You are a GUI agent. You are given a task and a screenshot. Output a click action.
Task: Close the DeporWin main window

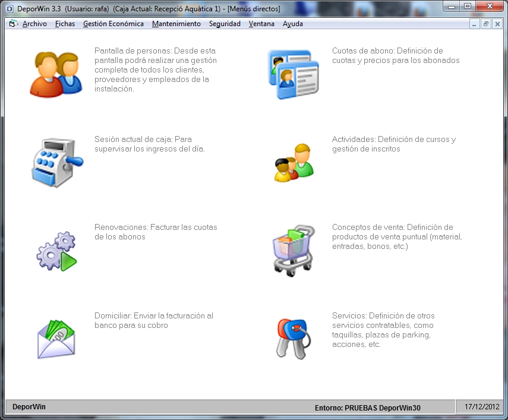click(x=490, y=6)
